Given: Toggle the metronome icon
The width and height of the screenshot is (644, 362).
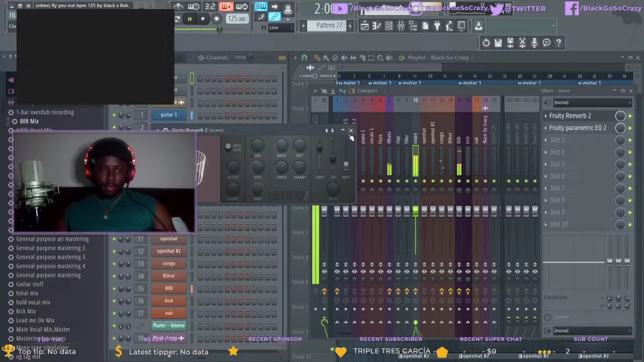Looking at the screenshot, I should click(x=178, y=7).
